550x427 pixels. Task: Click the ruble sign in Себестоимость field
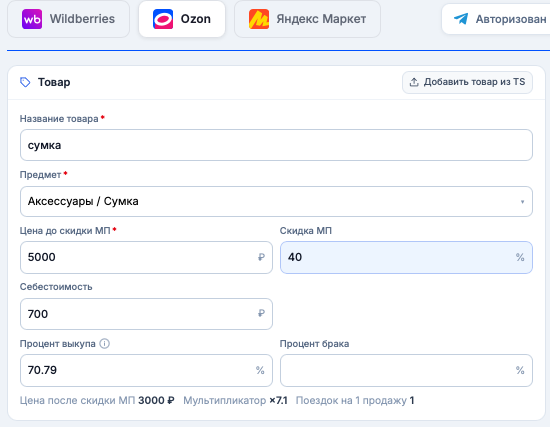(261, 313)
